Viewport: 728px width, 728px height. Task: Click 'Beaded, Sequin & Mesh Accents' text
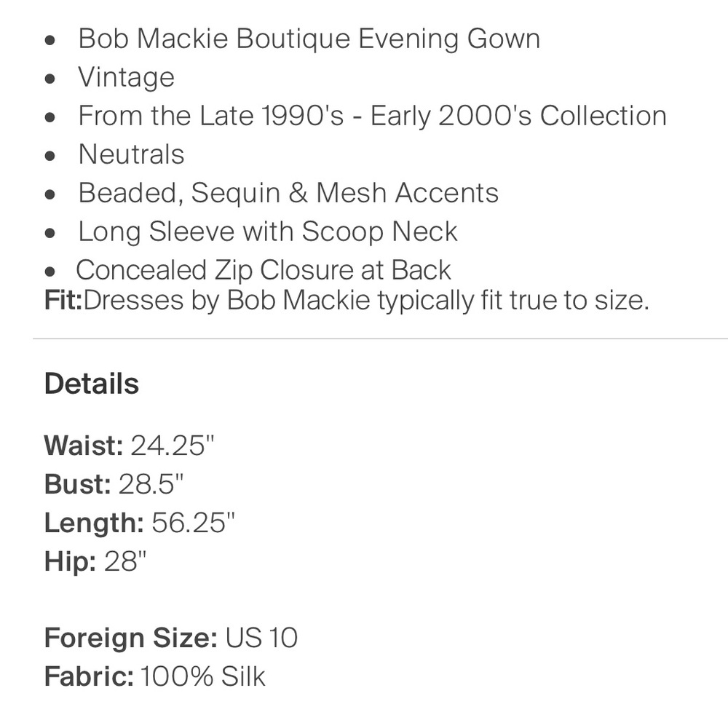pos(288,193)
